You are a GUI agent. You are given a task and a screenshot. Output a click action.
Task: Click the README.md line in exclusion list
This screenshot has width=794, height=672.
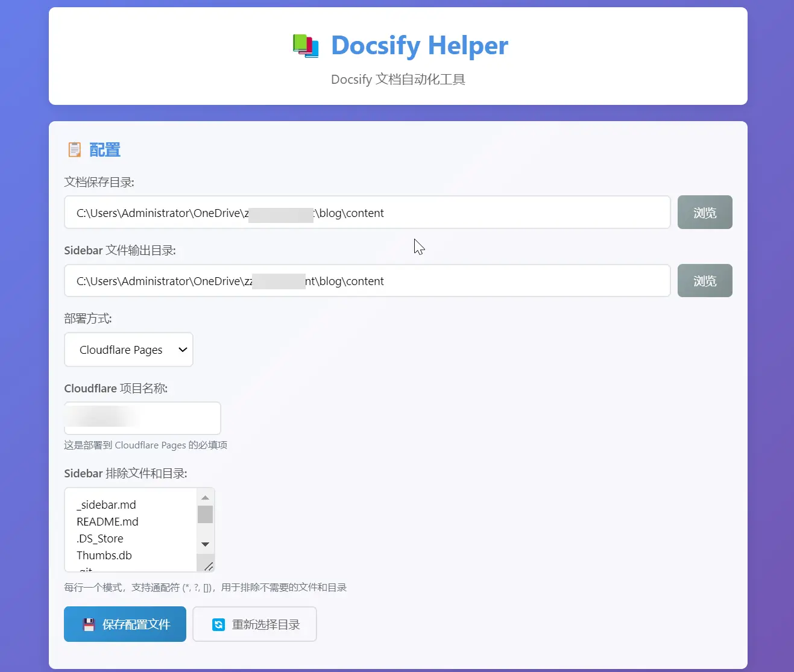coord(107,521)
